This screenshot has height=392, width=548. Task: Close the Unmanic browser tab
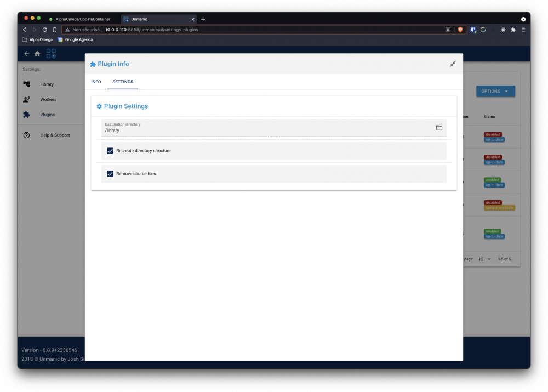(193, 19)
